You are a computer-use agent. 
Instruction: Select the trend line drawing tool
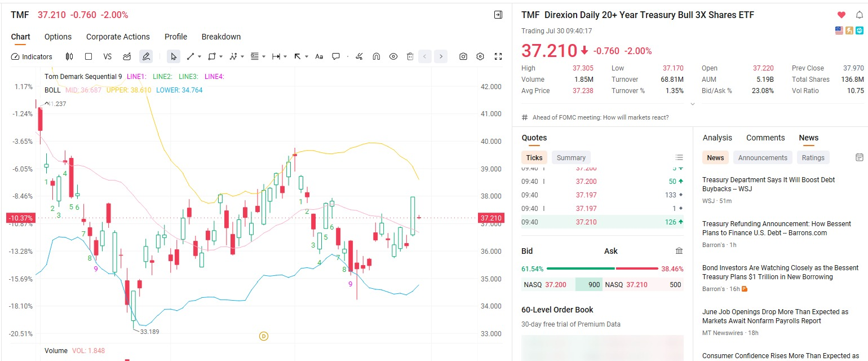click(191, 56)
